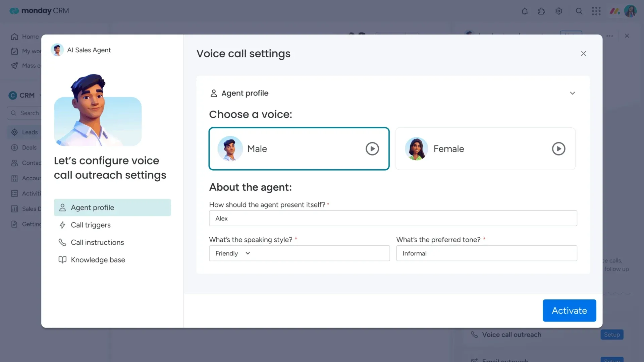Click the search magnifier in top bar
The height and width of the screenshot is (362, 644).
579,11
